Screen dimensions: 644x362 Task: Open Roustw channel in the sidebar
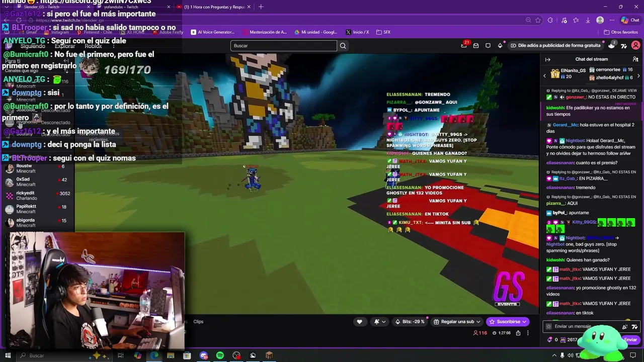coord(38,168)
